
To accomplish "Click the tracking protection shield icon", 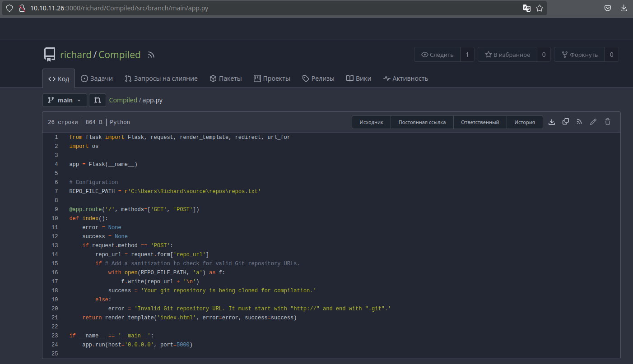I will click(9, 8).
